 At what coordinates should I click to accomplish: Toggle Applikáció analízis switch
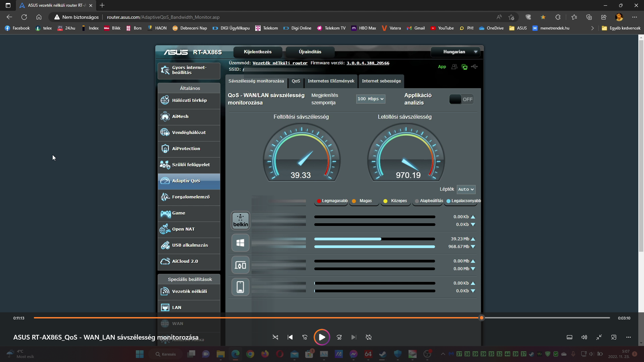pos(461,99)
